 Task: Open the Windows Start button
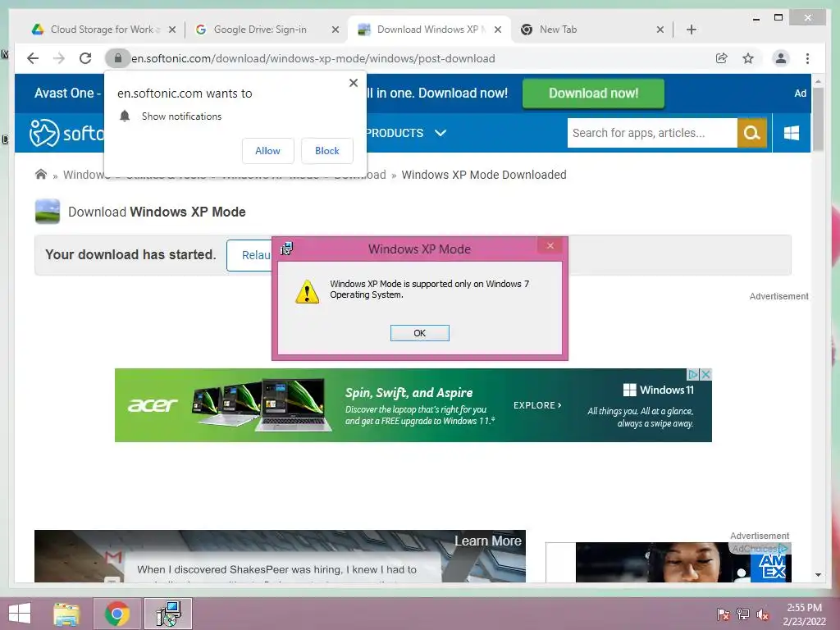[20, 614]
